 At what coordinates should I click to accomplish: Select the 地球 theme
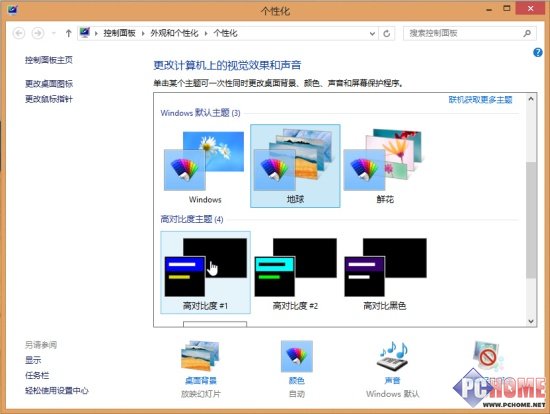pos(295,166)
